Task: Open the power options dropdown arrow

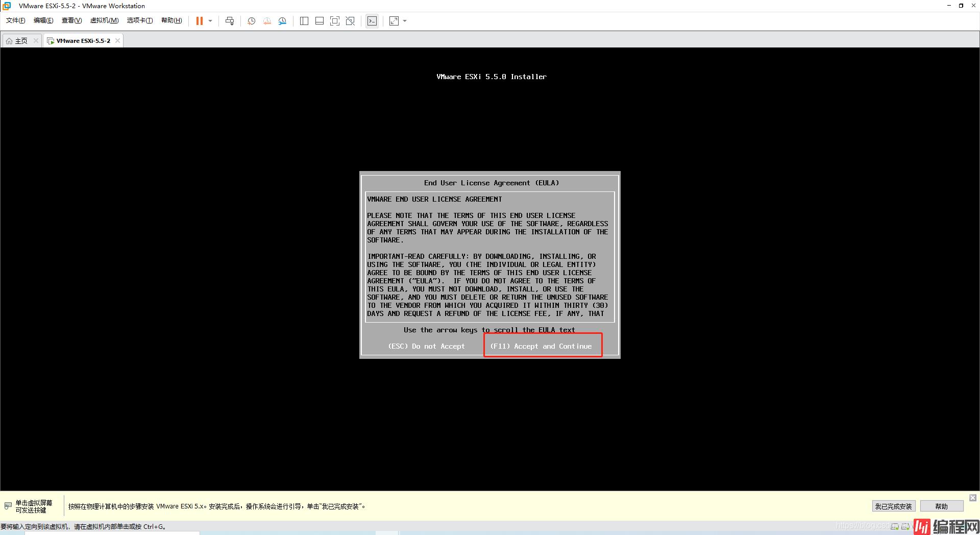Action: [x=210, y=21]
